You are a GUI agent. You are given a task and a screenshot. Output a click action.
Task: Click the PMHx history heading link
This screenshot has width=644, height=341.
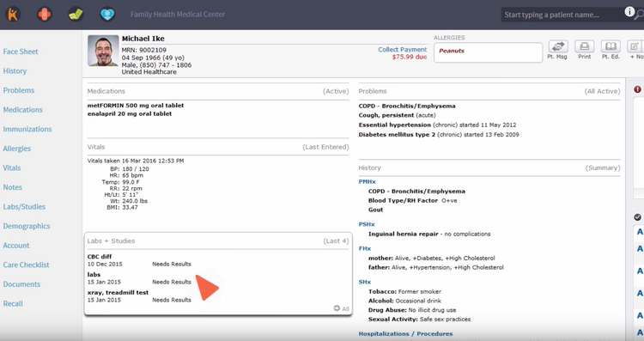(x=367, y=181)
